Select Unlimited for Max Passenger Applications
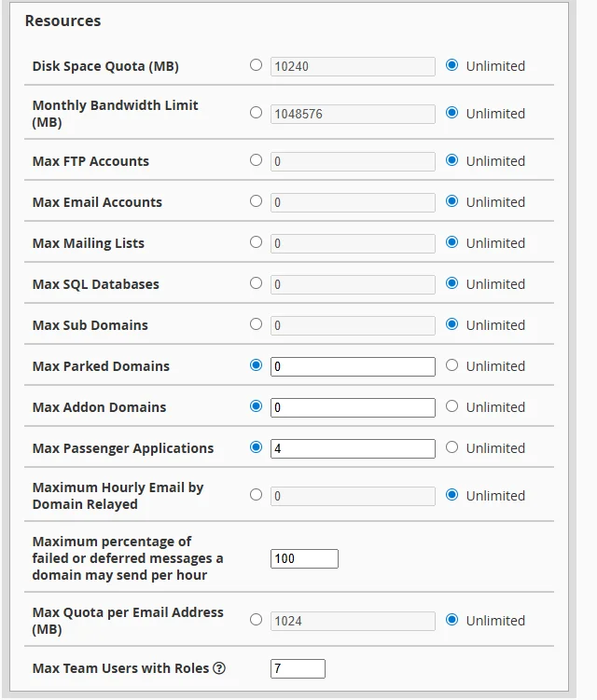Screen dimensions: 597x700 452,447
